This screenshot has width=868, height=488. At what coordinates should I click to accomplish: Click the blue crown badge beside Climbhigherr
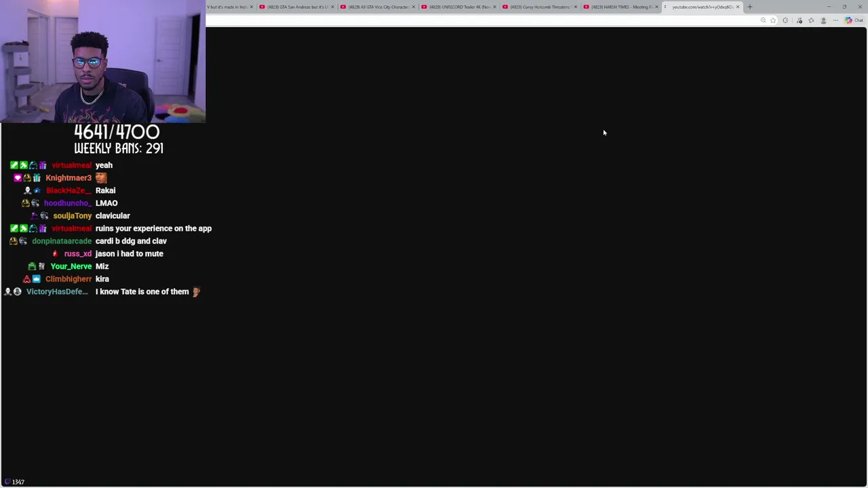click(37, 279)
